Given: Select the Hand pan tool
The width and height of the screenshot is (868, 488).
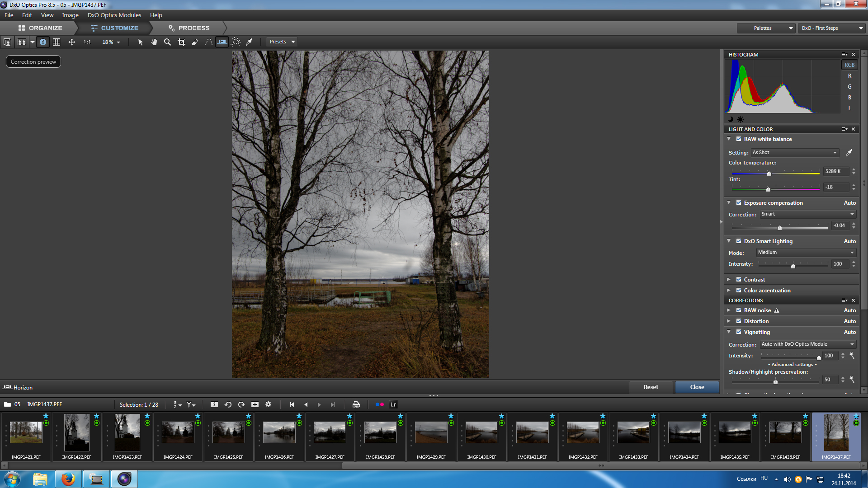Looking at the screenshot, I should [x=154, y=42].
